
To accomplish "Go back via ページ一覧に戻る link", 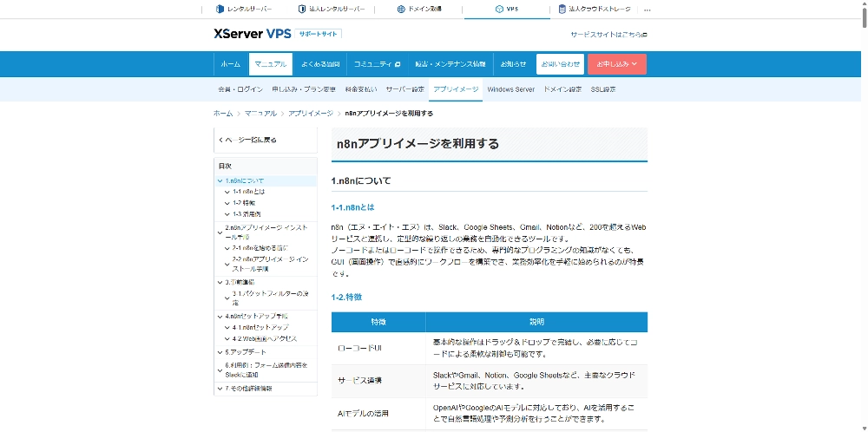I will pos(249,140).
